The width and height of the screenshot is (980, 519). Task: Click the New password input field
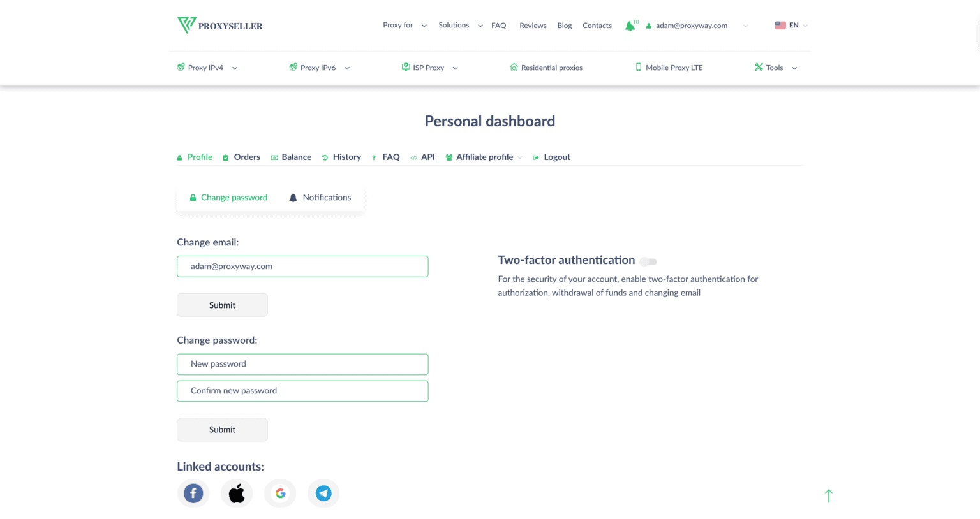(x=302, y=364)
